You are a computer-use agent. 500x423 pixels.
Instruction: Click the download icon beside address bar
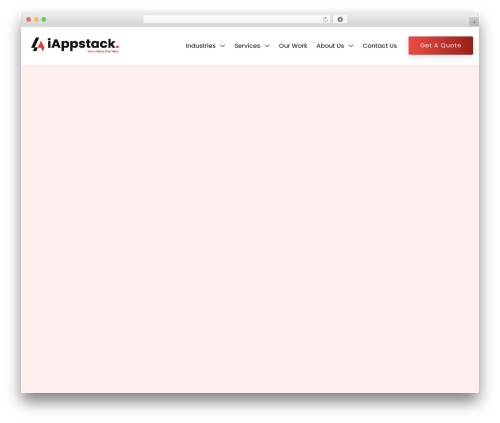340,20
